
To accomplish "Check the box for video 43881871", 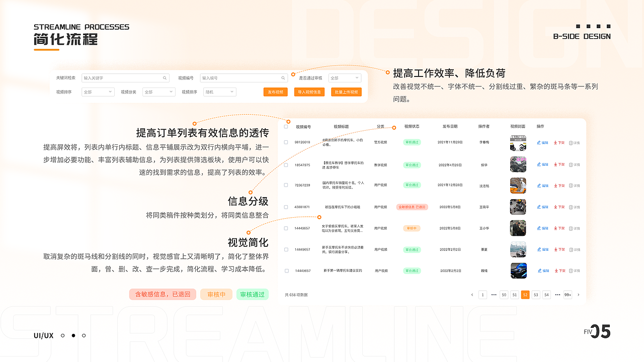I will coord(286,207).
